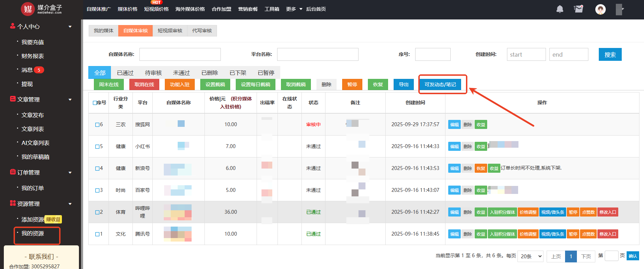Select the 待审核 status tab

(x=153, y=73)
